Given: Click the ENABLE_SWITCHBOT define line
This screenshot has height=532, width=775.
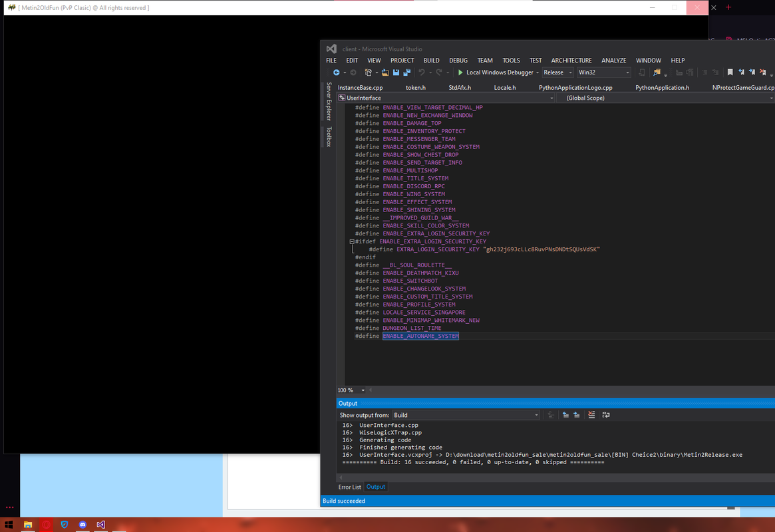Looking at the screenshot, I should point(396,281).
